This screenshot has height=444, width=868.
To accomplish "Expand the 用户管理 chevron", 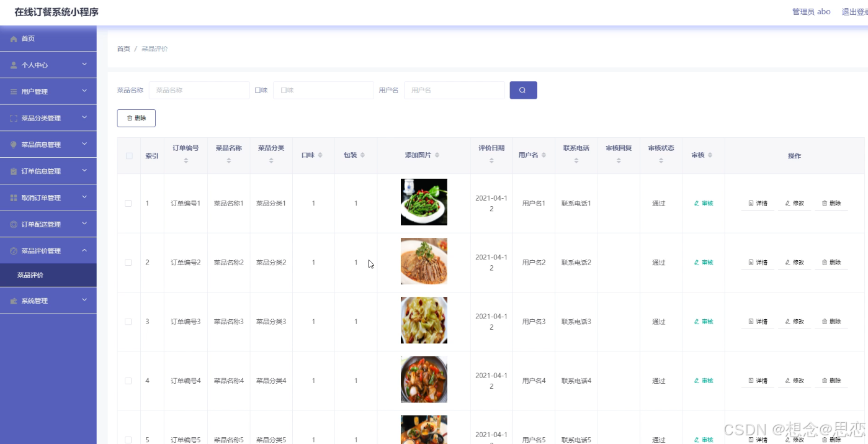I will [84, 91].
